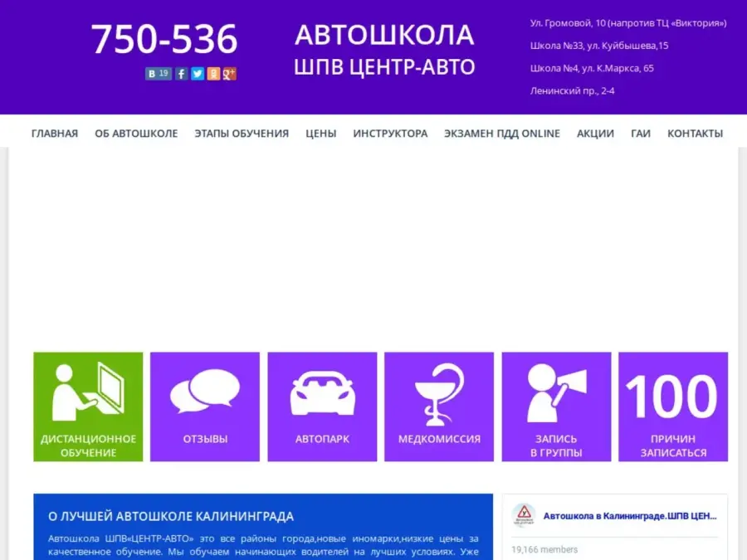Open the Автопарк car tile
This screenshot has height=560, width=747.
click(x=322, y=407)
